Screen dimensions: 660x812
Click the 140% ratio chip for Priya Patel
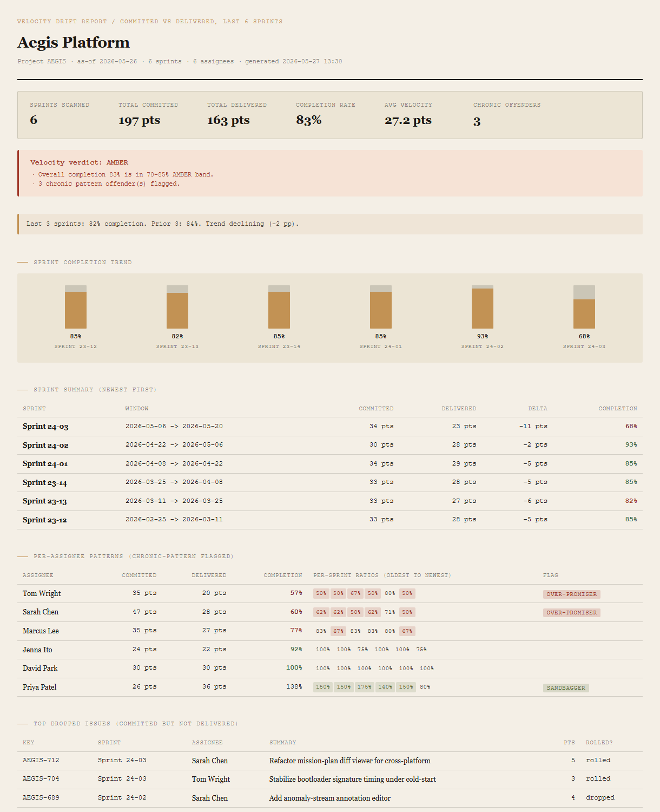tap(385, 687)
